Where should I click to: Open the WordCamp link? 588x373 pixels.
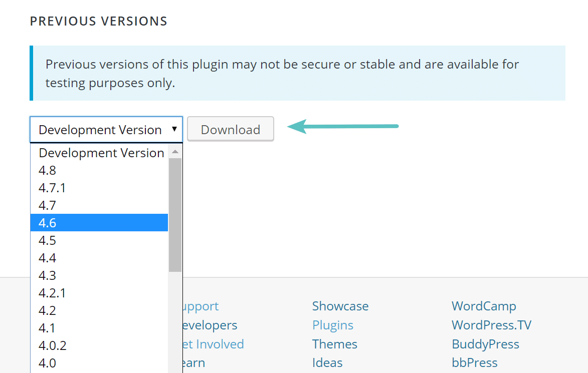(x=483, y=306)
